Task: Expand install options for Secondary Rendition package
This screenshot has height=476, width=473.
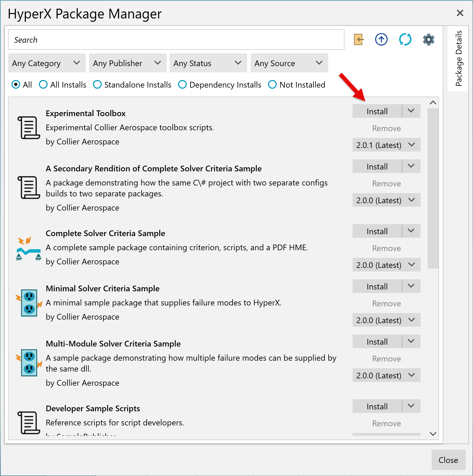Action: pyautogui.click(x=411, y=166)
